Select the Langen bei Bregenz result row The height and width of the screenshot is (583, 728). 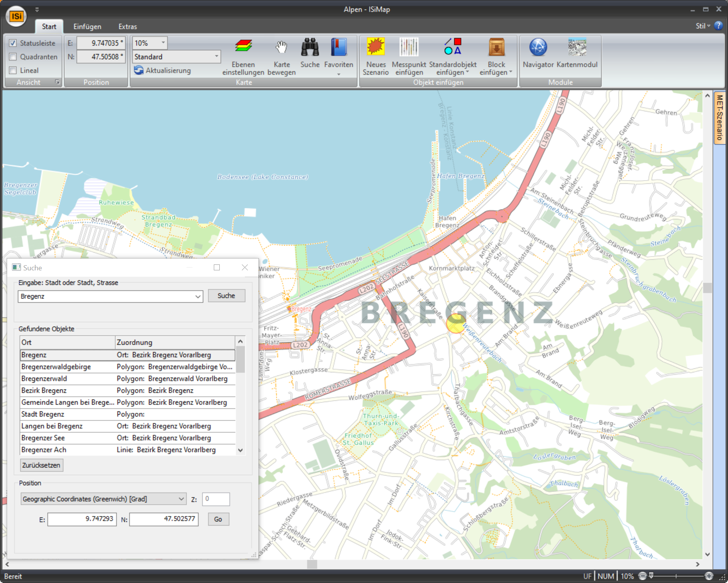coord(128,426)
